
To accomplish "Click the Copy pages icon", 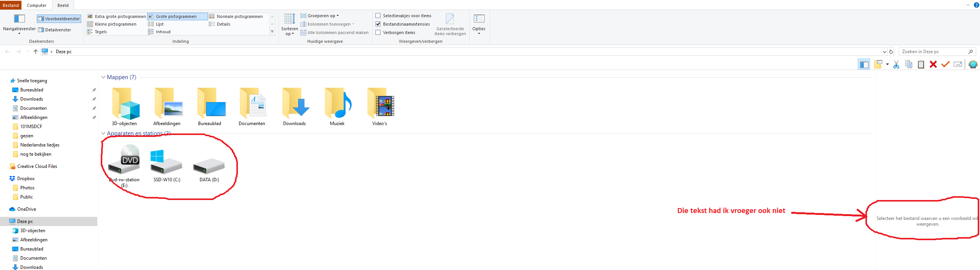I will tap(908, 64).
